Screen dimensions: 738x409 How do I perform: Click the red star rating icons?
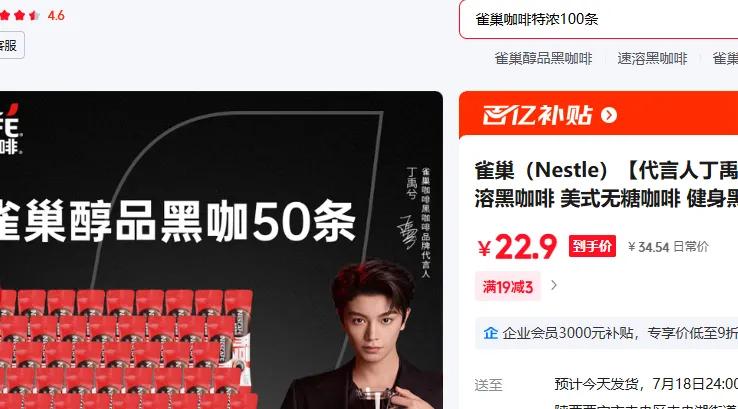click(19, 16)
